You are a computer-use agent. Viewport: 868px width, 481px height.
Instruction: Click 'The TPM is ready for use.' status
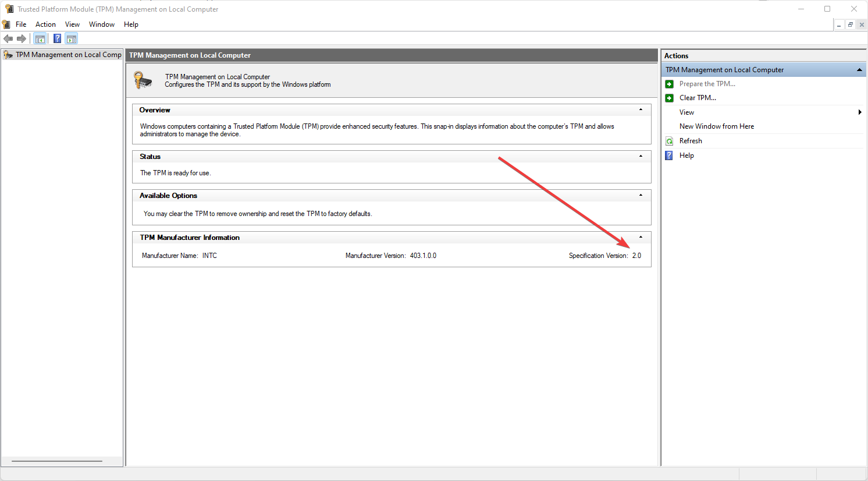[x=175, y=173]
